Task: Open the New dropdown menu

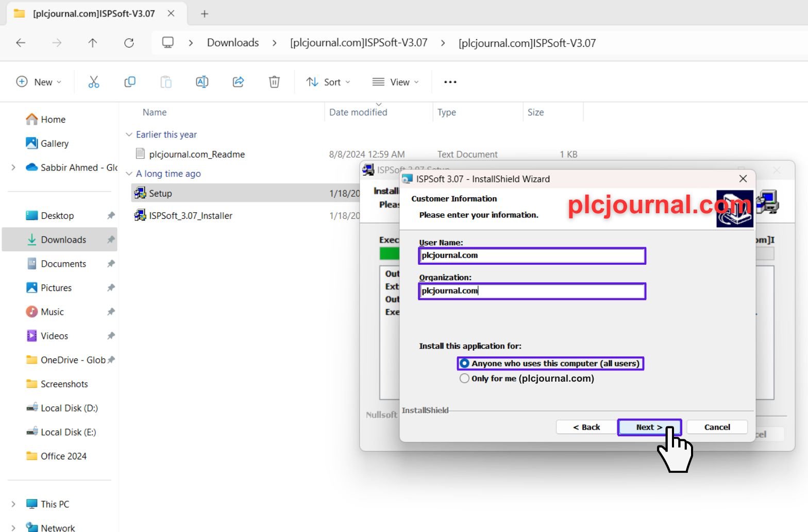Action: click(x=39, y=82)
